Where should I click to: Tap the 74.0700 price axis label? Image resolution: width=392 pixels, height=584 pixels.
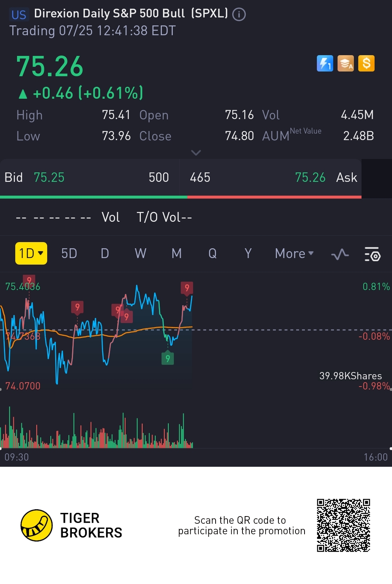click(23, 386)
